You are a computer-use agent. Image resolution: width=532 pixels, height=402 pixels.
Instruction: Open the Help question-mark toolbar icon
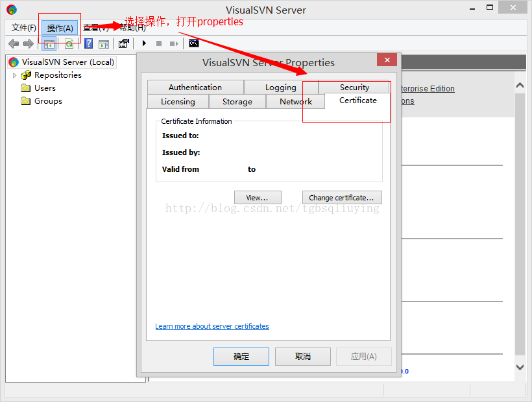coord(88,43)
